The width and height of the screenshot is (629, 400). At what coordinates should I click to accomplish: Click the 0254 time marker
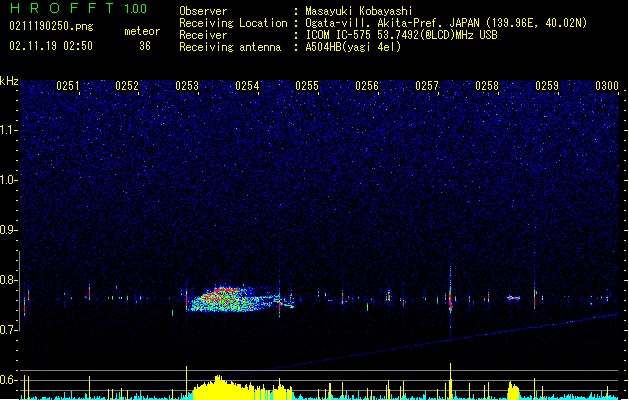[247, 85]
